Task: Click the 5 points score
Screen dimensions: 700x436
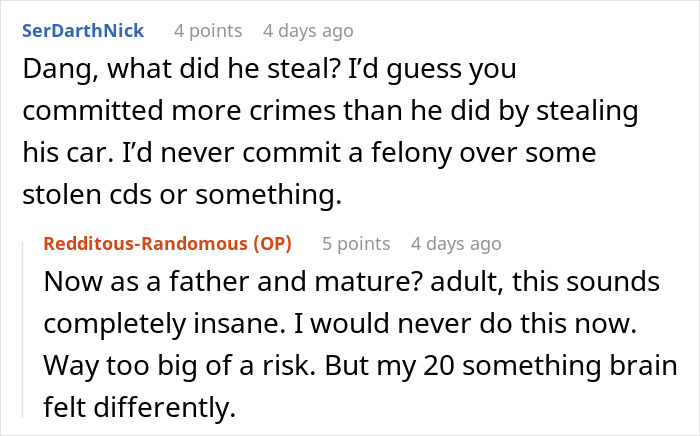Action: click(x=356, y=243)
